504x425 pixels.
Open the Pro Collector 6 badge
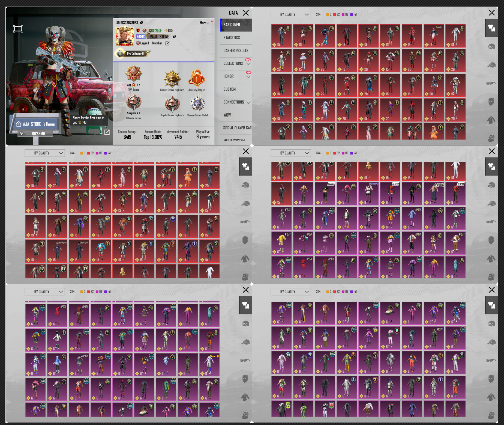133,54
